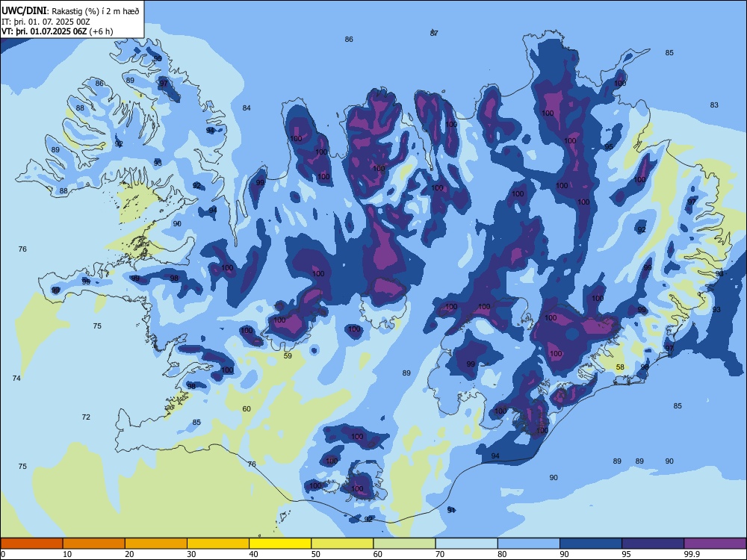
Task: Click the 'VT: þri. 01.07.2025 06Z (+6 h)' line
Action: [58, 31]
